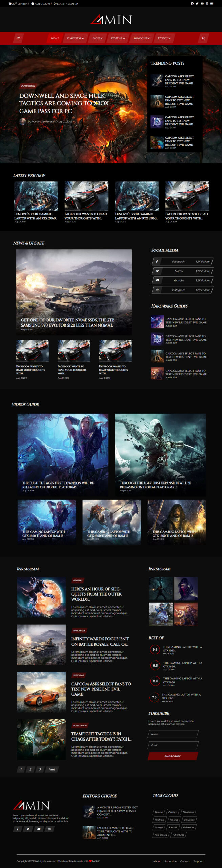
Task: Select the Gaming tag in Tags Cloud
Action: coord(159,812)
